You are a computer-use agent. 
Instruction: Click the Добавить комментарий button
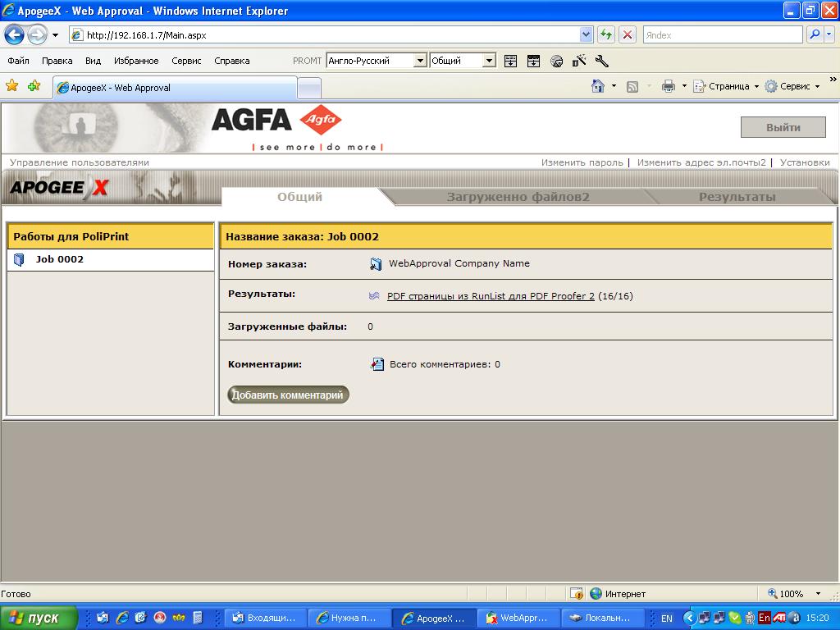tap(288, 395)
